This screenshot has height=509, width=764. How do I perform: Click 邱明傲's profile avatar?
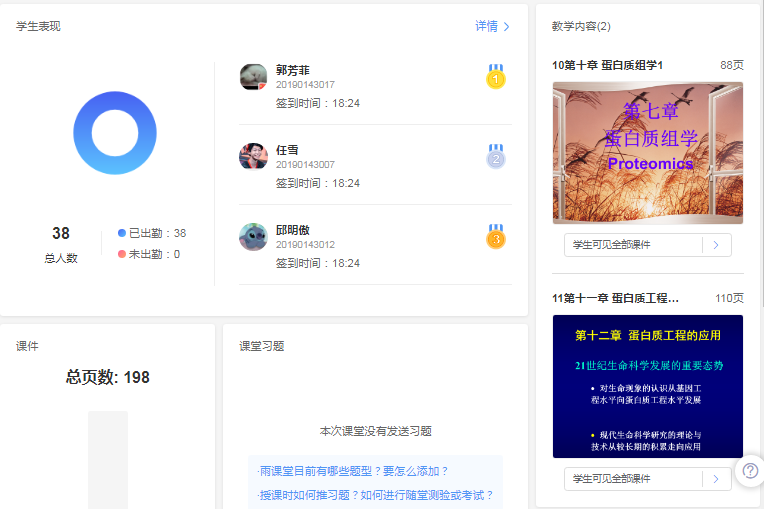click(253, 237)
